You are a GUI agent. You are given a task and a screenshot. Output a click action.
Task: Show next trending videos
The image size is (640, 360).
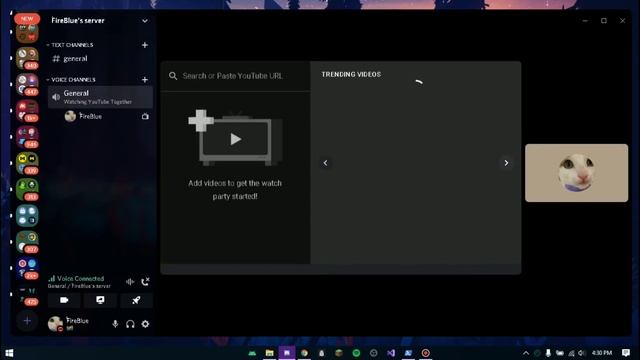tap(506, 163)
